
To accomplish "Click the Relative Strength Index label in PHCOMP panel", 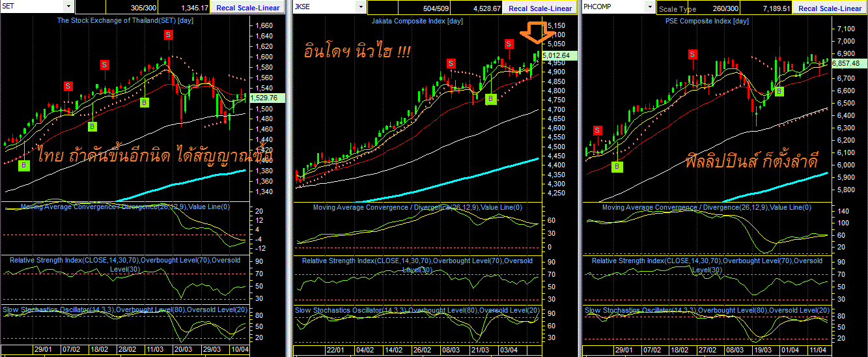I will [x=707, y=264].
